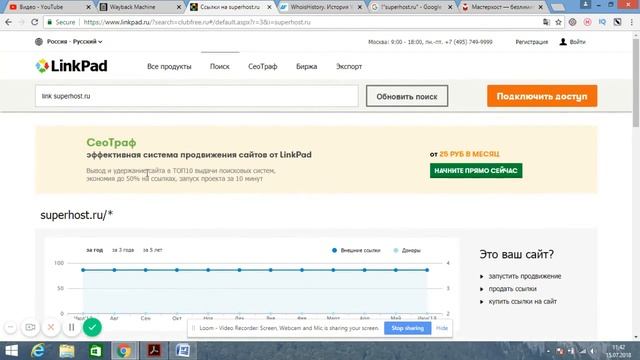
Task: Click the orange Подключить доступ button
Action: (542, 96)
